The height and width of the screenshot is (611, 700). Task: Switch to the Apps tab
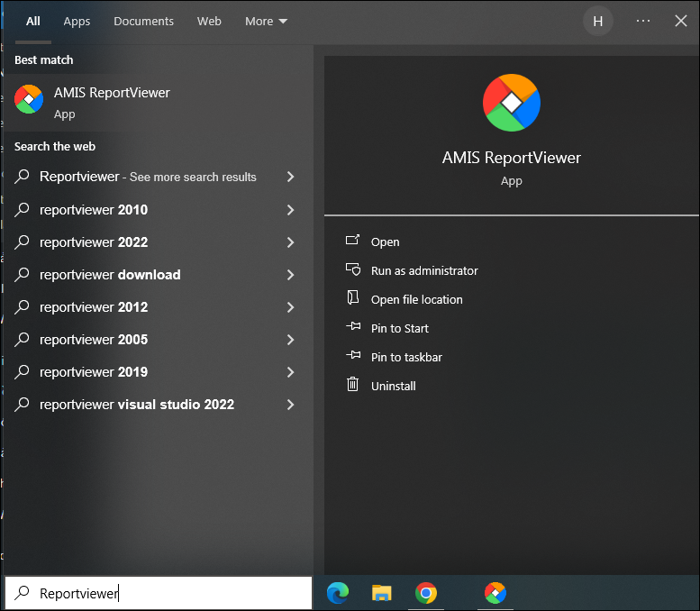77,21
